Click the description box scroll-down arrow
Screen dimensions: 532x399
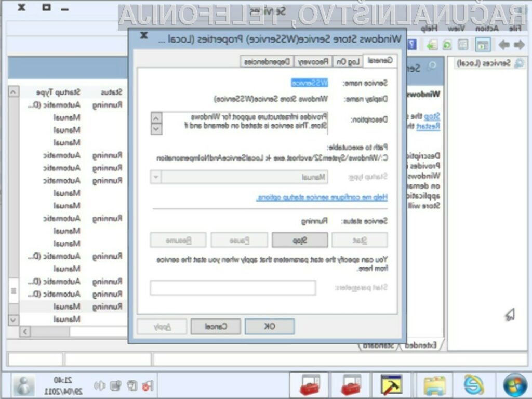click(156, 129)
